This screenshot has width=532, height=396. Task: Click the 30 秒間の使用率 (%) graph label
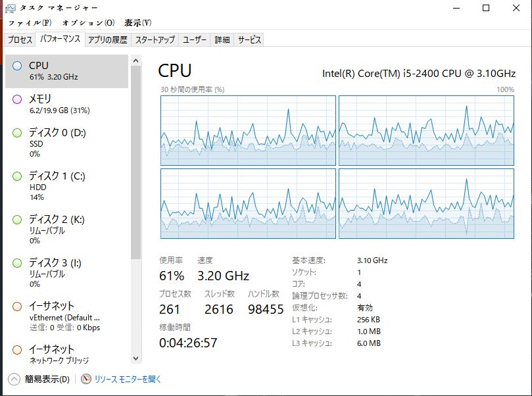193,89
